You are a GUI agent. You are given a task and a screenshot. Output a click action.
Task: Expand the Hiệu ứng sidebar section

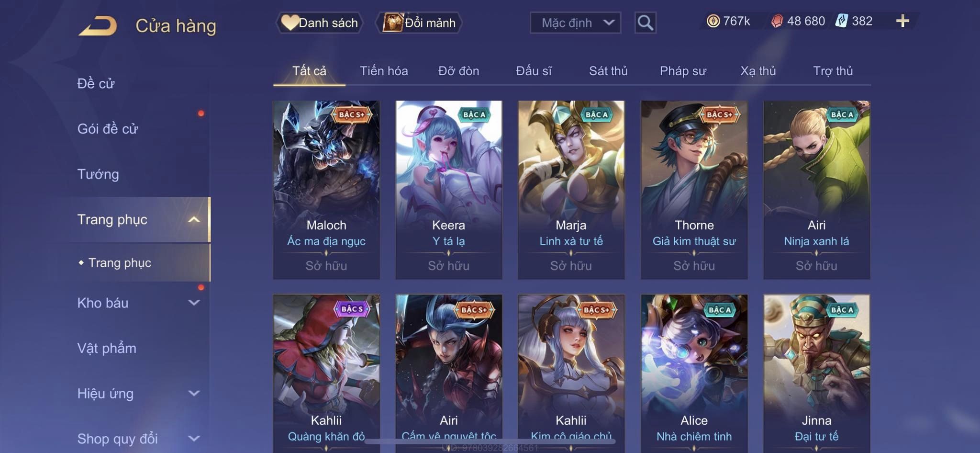(194, 393)
